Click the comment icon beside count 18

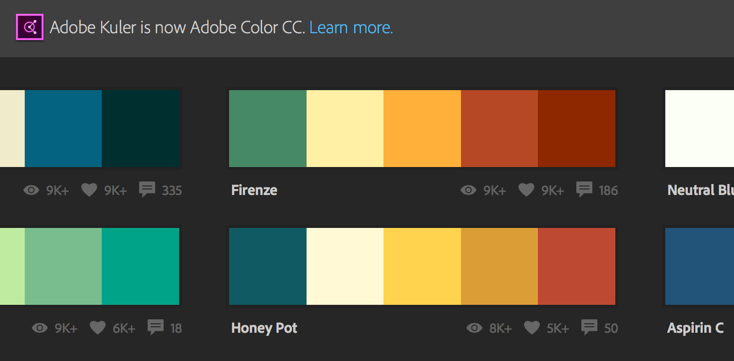(x=155, y=327)
